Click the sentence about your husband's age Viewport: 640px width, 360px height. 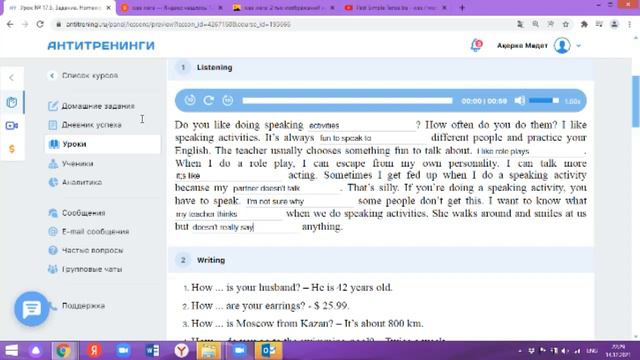coord(291,287)
